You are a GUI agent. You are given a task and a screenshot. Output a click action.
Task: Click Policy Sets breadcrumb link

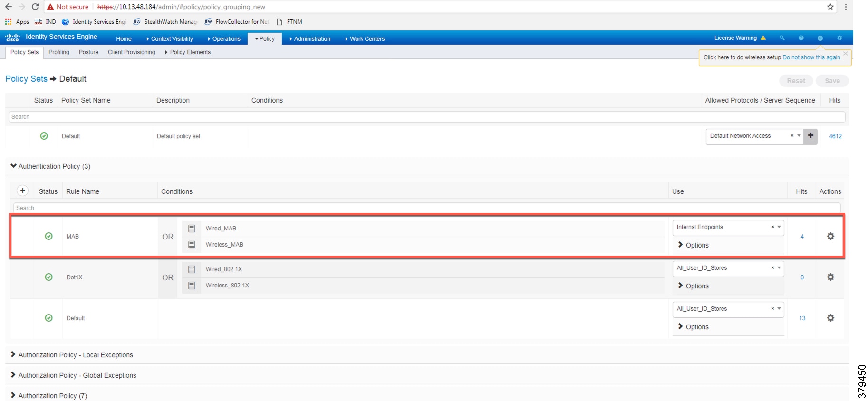click(27, 79)
